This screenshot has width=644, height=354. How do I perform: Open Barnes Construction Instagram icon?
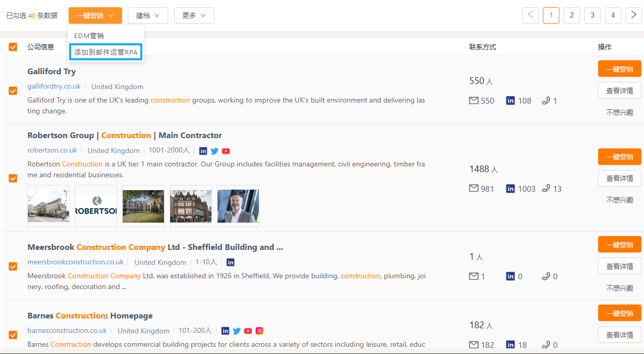[x=259, y=331]
